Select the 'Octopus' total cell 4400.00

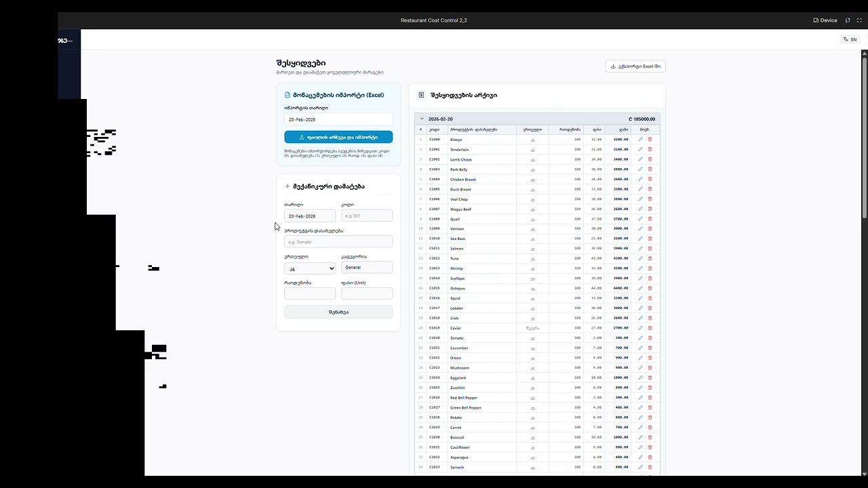point(621,289)
